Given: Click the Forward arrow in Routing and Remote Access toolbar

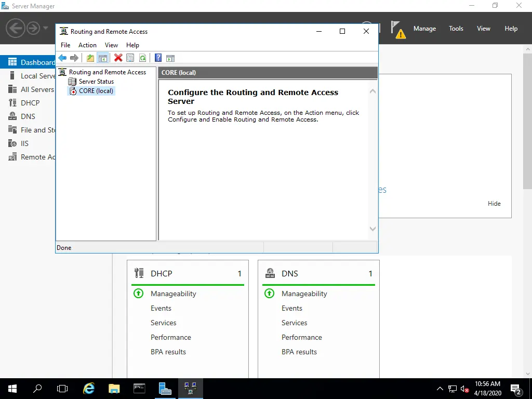Looking at the screenshot, I should click(74, 58).
